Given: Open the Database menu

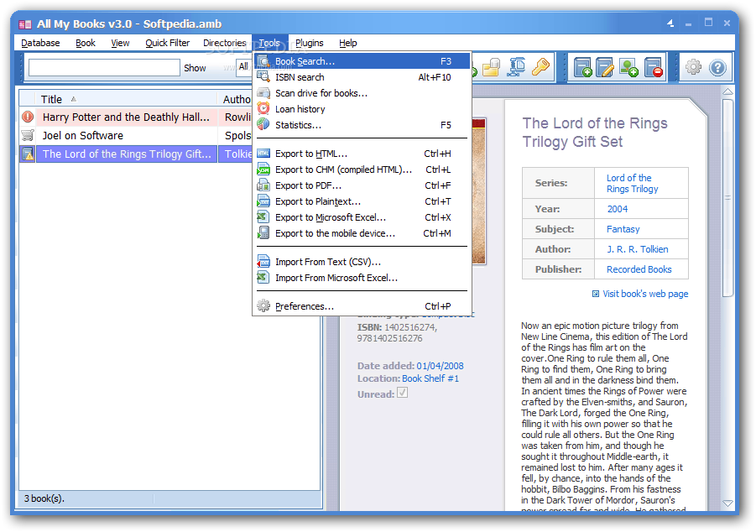Looking at the screenshot, I should [40, 43].
